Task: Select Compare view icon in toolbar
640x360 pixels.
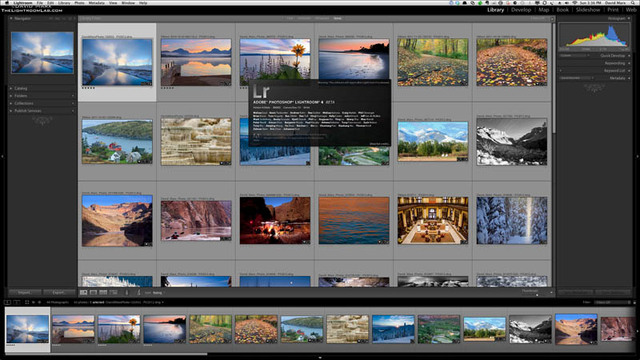Action: pos(103,293)
